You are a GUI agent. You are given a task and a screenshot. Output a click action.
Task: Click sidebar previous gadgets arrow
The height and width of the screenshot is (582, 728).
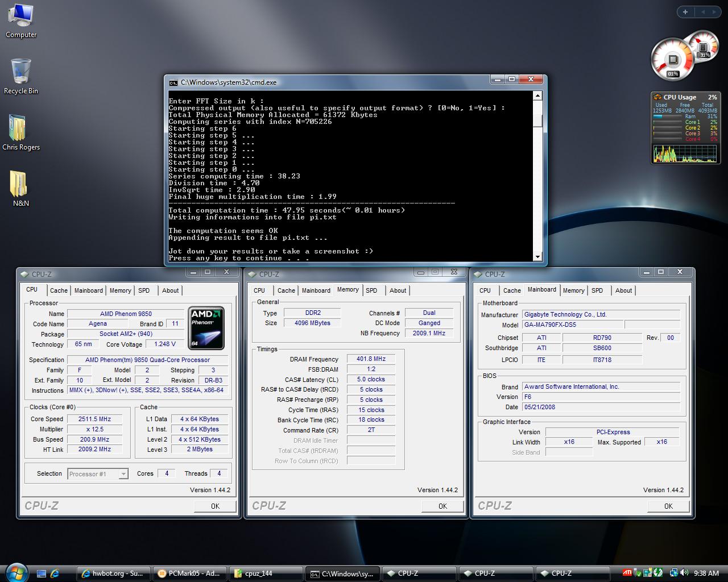pos(702,12)
